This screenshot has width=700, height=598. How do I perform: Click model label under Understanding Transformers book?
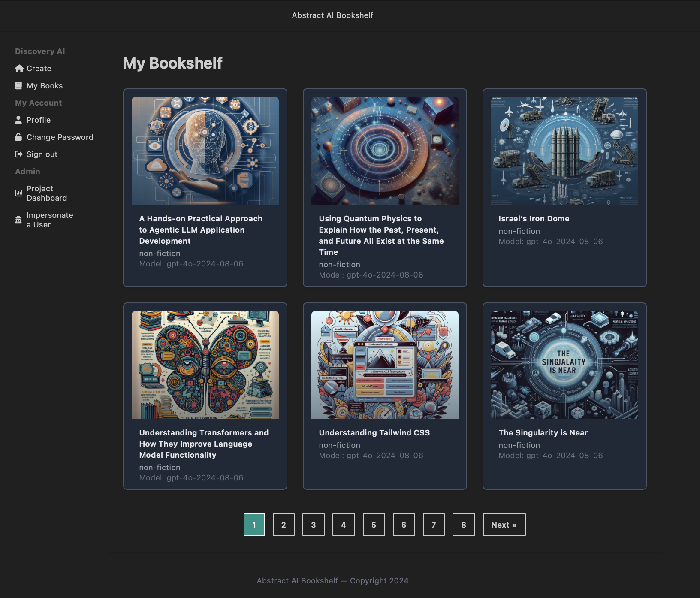pos(191,478)
